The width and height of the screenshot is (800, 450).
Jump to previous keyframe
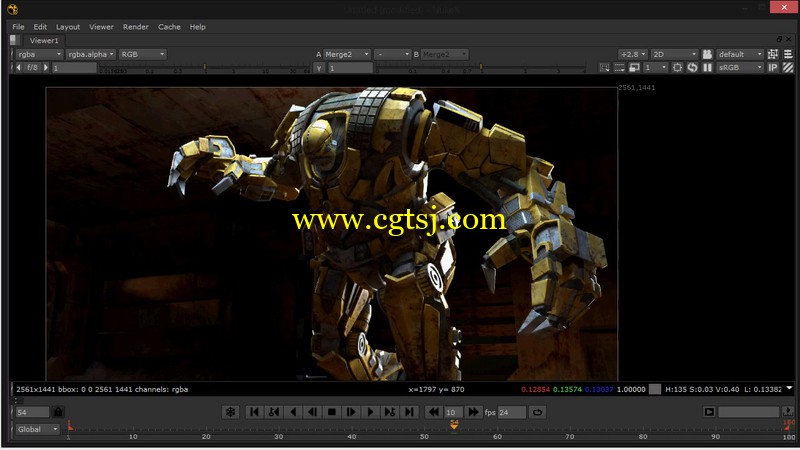click(273, 412)
